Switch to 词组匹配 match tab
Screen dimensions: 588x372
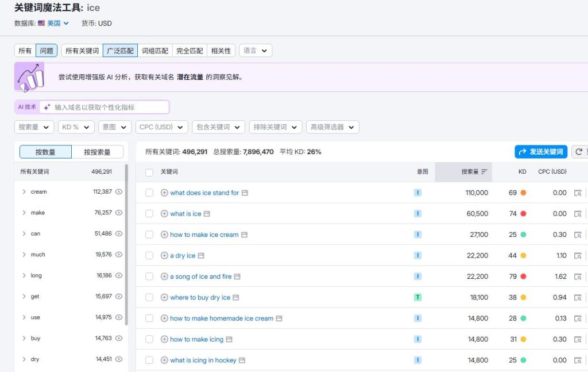155,51
